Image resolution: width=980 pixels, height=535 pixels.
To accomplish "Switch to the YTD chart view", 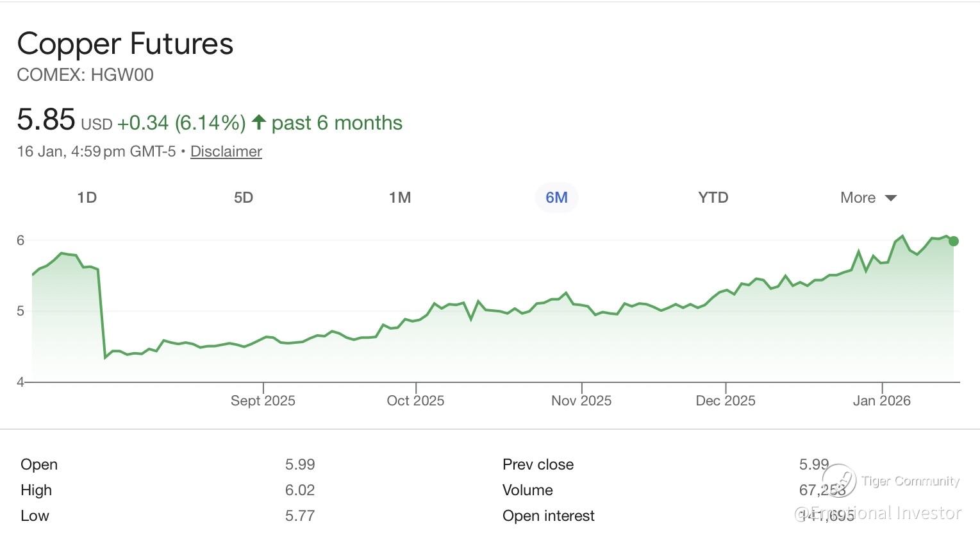I will coord(713,198).
